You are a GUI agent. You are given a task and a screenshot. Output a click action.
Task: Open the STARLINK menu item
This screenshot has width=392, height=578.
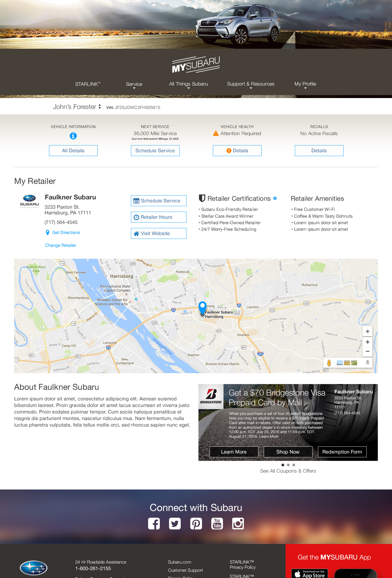[88, 84]
